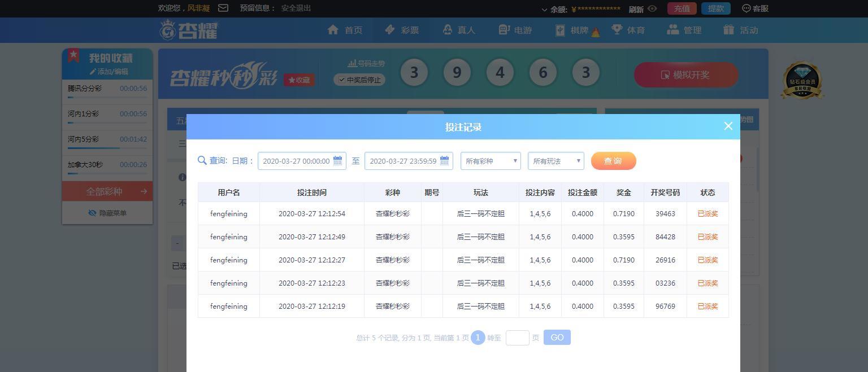
Task: Click 安全退出 logout link
Action: point(296,8)
